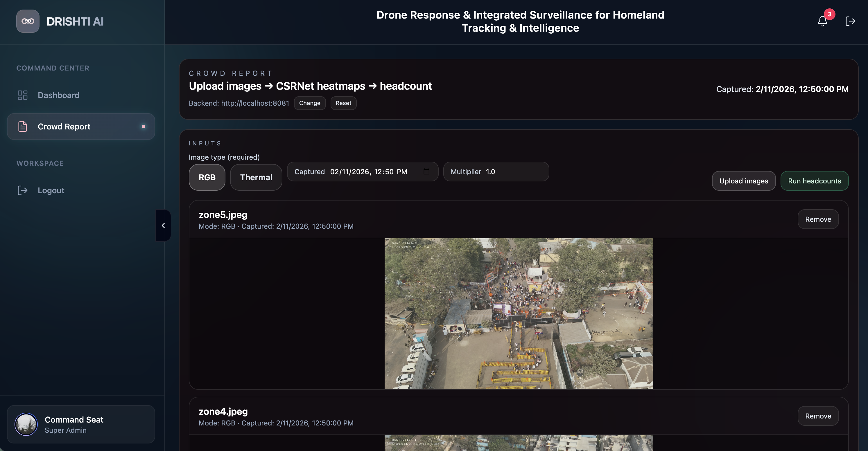Click the Command Seat avatar
This screenshot has height=451, width=868.
click(x=26, y=424)
